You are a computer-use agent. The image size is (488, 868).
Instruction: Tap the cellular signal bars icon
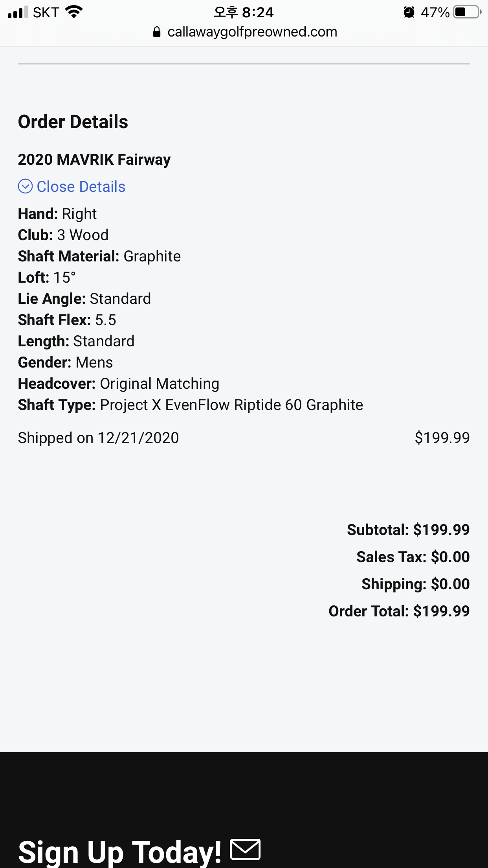18,12
